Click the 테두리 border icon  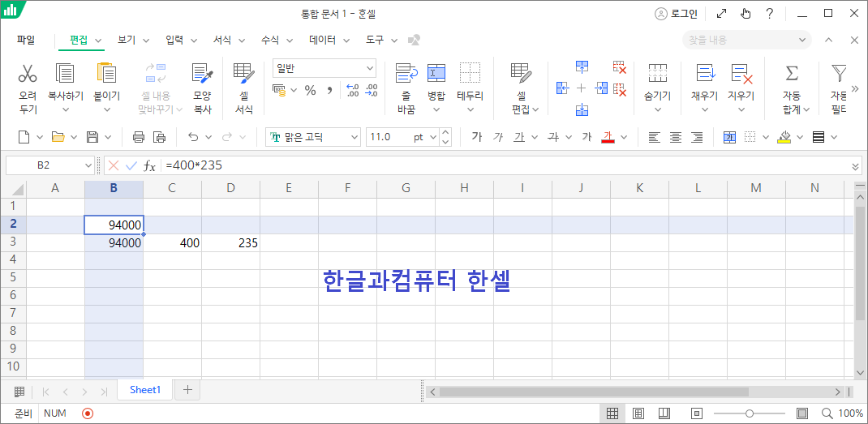[x=470, y=73]
